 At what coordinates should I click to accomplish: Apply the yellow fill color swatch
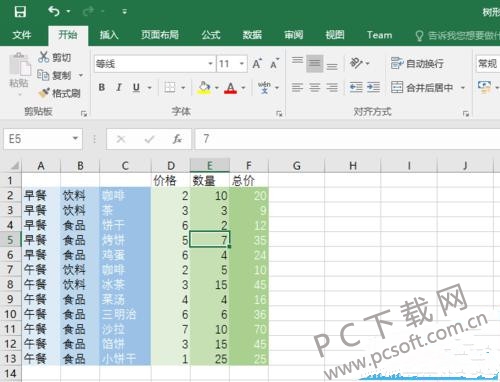204,88
